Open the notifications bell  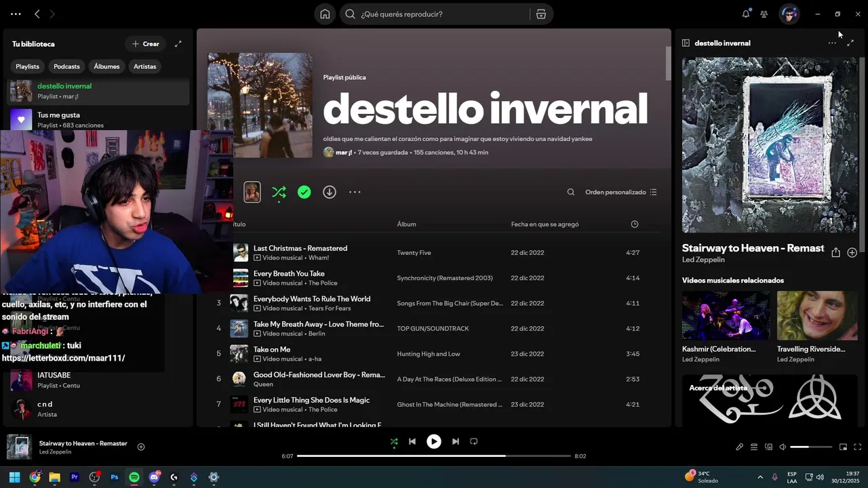coord(746,14)
